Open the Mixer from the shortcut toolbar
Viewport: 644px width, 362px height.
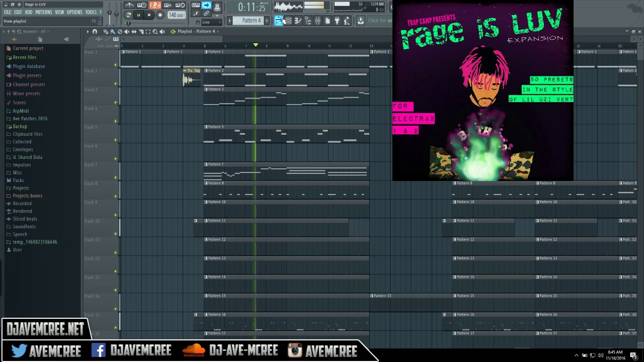tap(317, 21)
